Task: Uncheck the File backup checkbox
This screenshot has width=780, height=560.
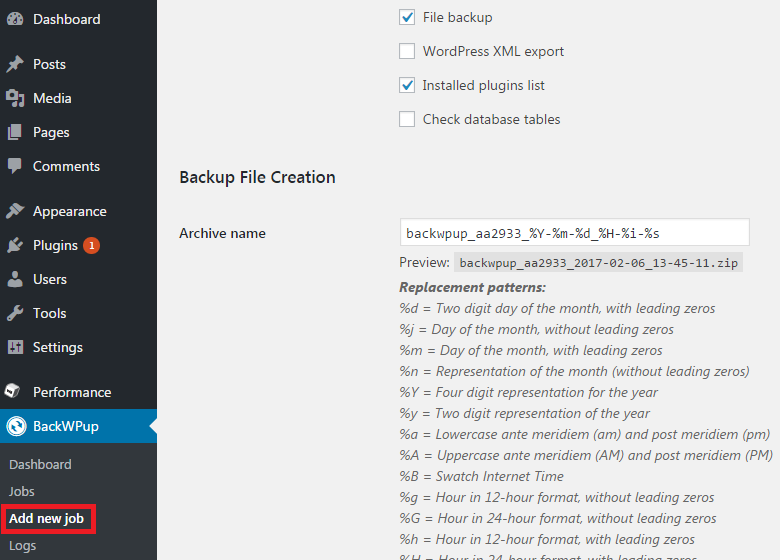Action: (x=407, y=17)
